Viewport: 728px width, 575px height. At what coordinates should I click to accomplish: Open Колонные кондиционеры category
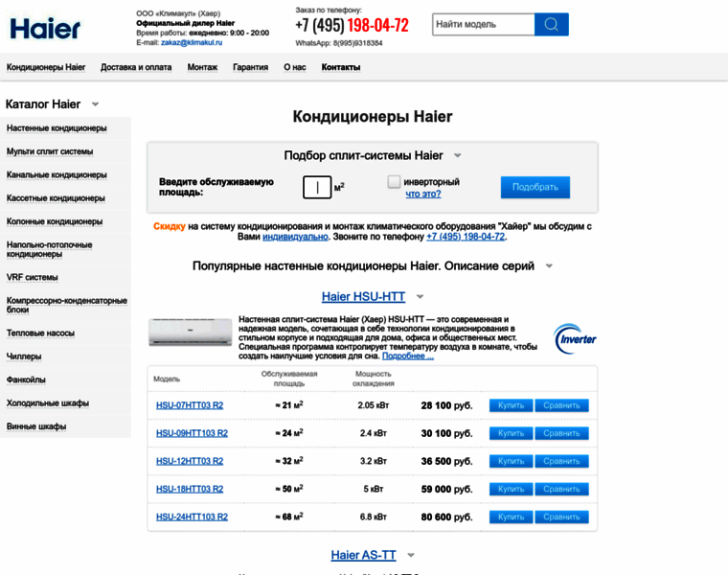point(55,221)
